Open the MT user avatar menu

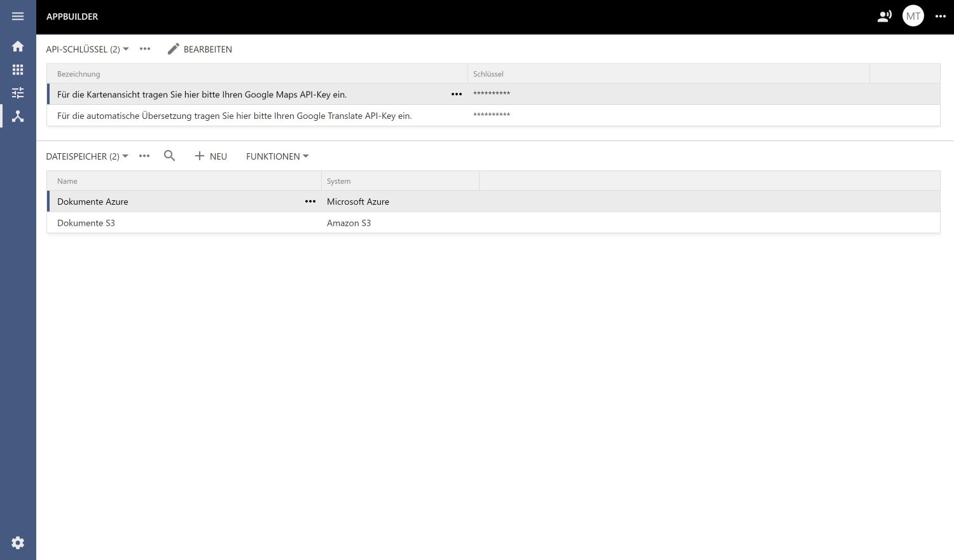(913, 17)
